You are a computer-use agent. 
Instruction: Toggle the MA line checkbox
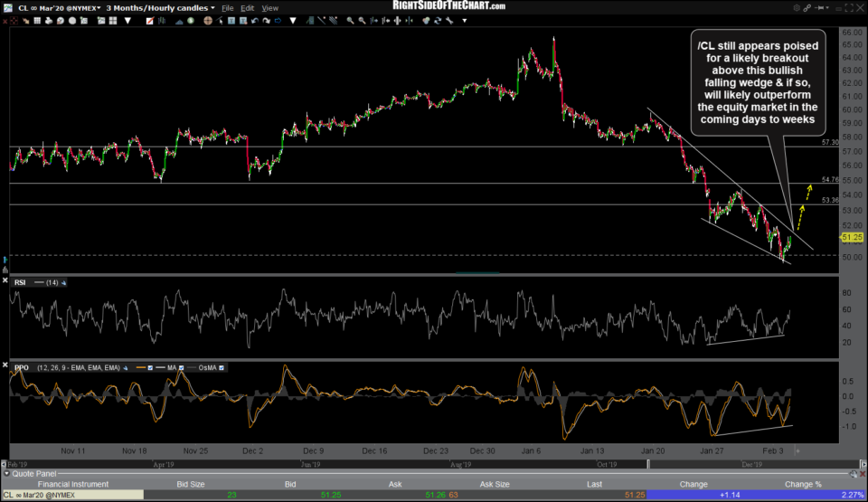pos(181,367)
